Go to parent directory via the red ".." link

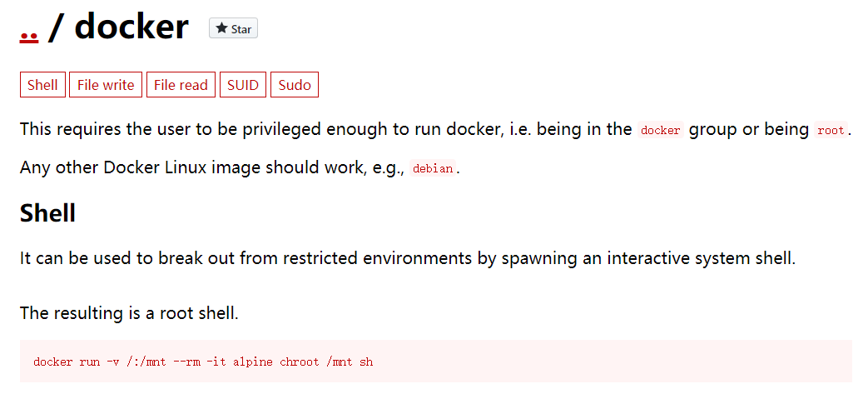point(29,33)
